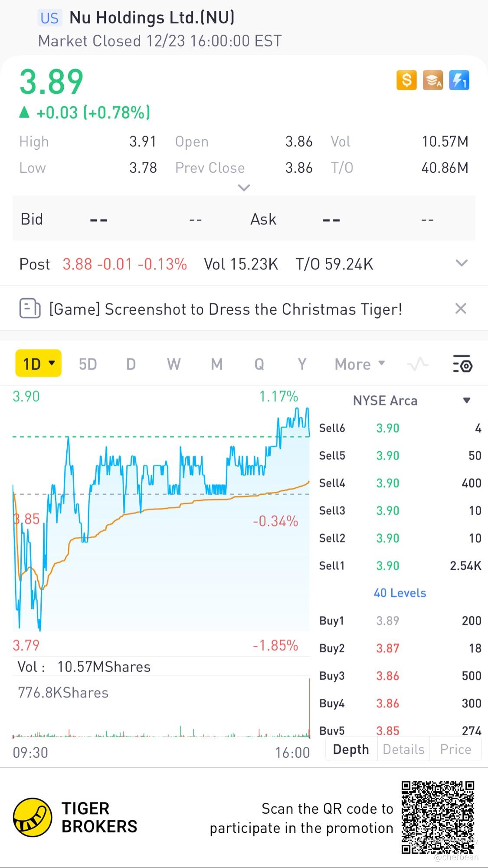This screenshot has width=488, height=868.
Task: Switch to the 5D chart tab
Action: pos(88,364)
